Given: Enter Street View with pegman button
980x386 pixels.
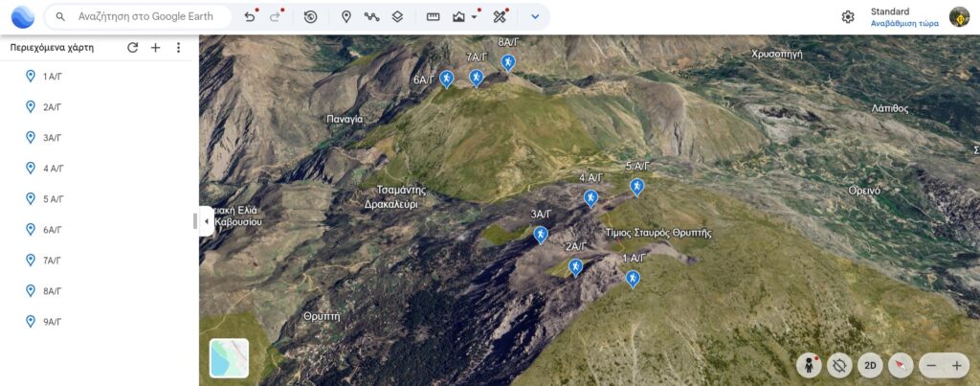Looking at the screenshot, I should point(809,365).
